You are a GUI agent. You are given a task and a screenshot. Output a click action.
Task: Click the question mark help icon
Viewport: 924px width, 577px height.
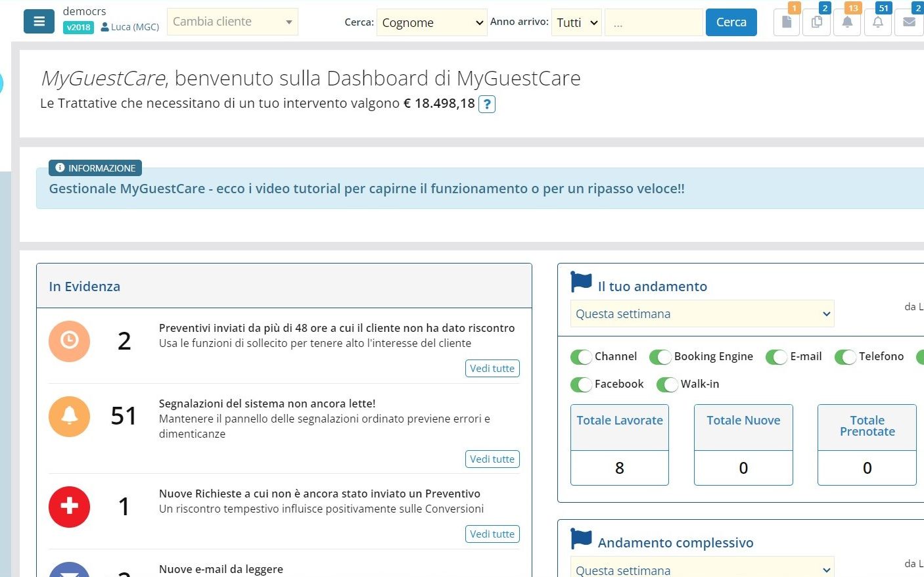click(x=487, y=104)
